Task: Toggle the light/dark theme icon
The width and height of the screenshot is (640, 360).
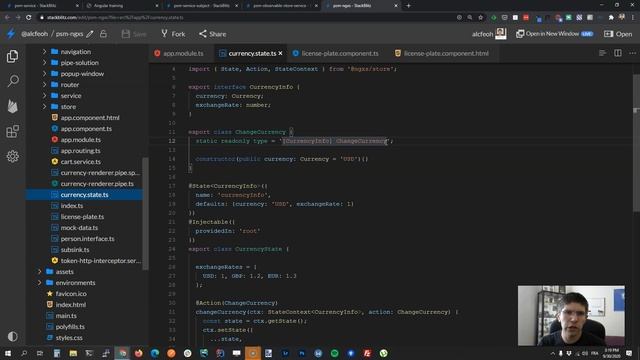Action: tap(13, 336)
